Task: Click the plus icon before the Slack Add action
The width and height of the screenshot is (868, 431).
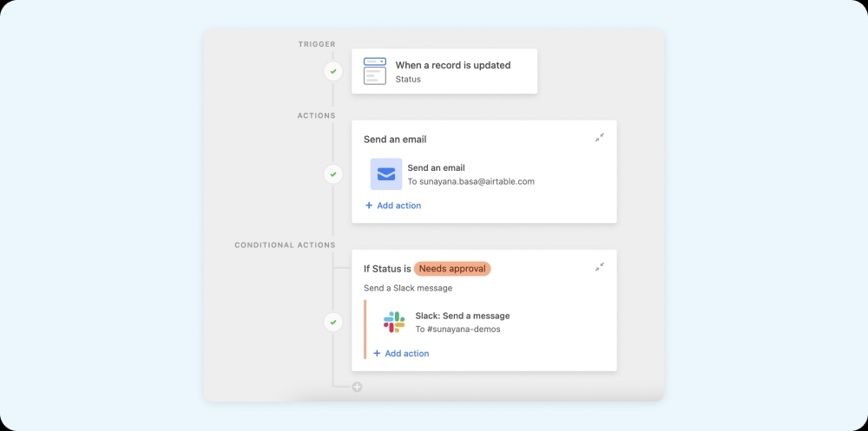Action: click(377, 353)
